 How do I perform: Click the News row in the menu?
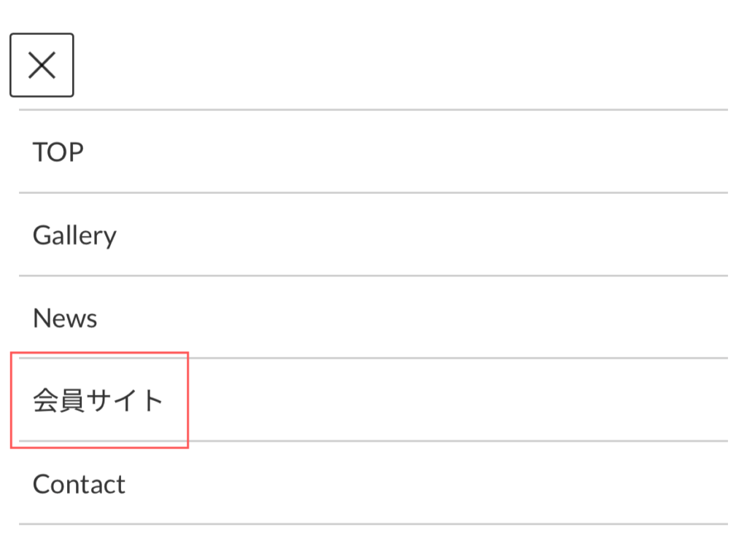[373, 317]
